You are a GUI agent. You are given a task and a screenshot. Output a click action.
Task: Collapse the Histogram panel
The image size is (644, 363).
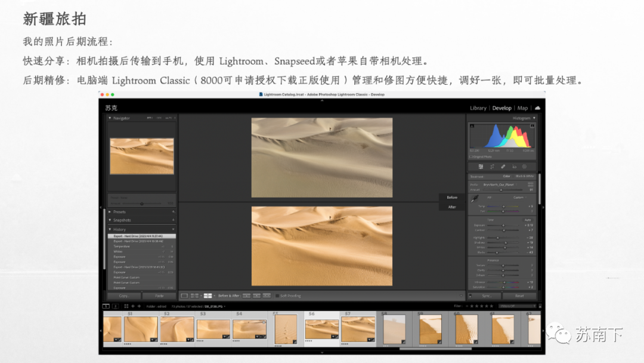[x=534, y=118]
